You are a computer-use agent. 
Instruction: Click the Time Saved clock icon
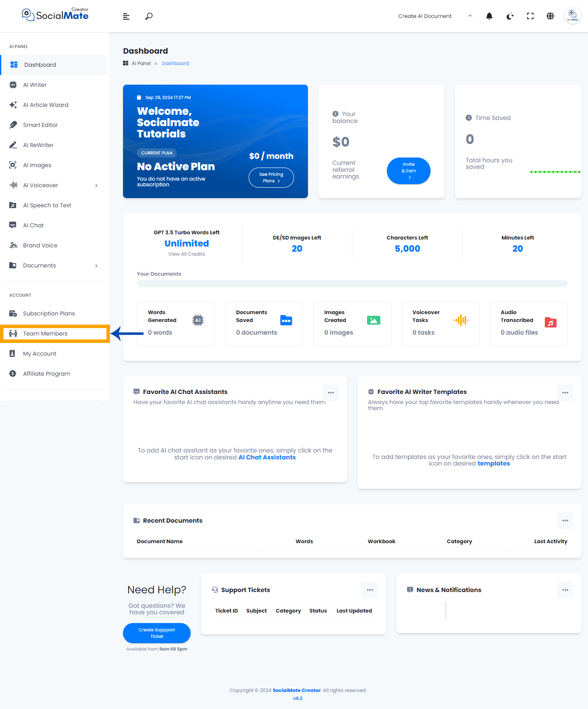469,118
